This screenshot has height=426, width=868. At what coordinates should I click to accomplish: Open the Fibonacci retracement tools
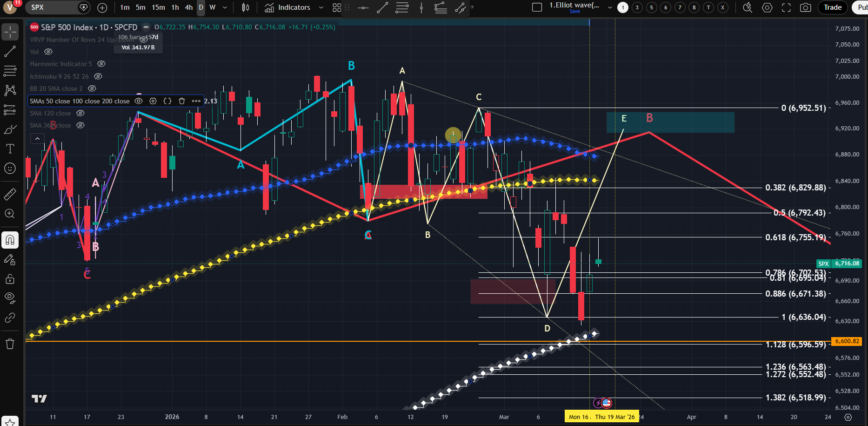tap(10, 71)
